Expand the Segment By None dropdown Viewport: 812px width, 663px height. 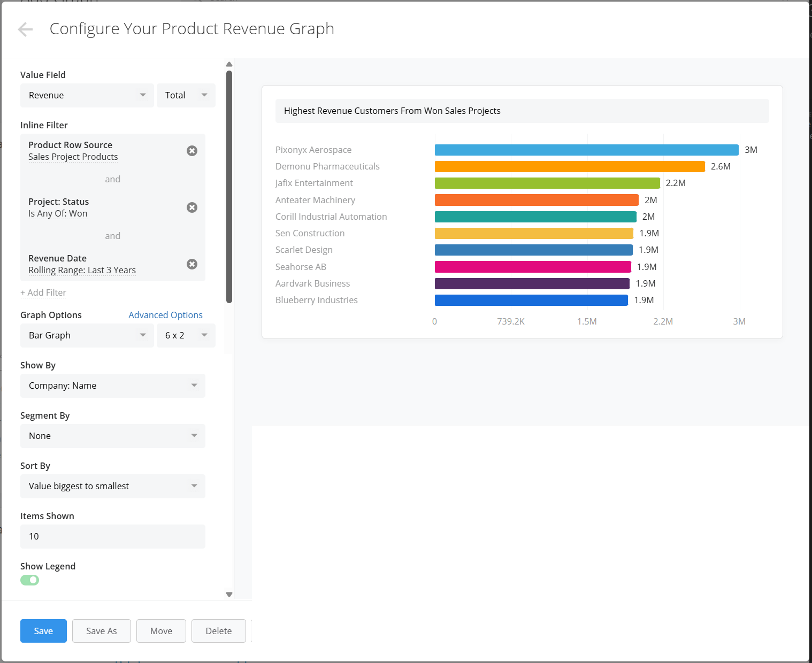point(113,436)
